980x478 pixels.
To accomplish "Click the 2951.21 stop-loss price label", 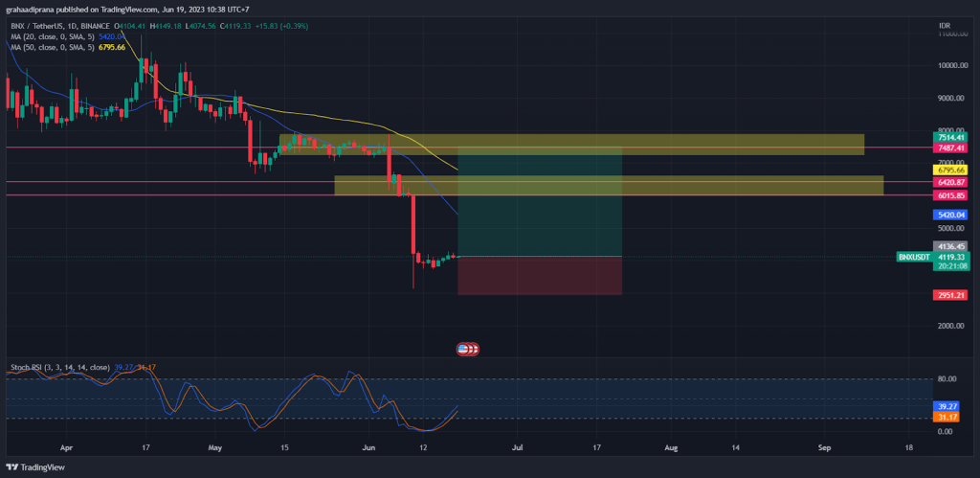I will point(950,295).
